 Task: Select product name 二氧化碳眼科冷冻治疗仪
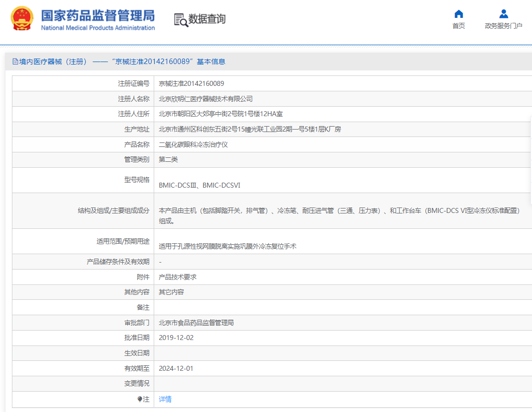(193, 144)
